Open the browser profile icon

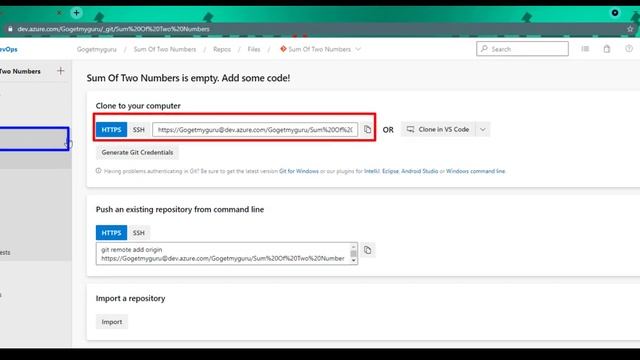(615, 13)
